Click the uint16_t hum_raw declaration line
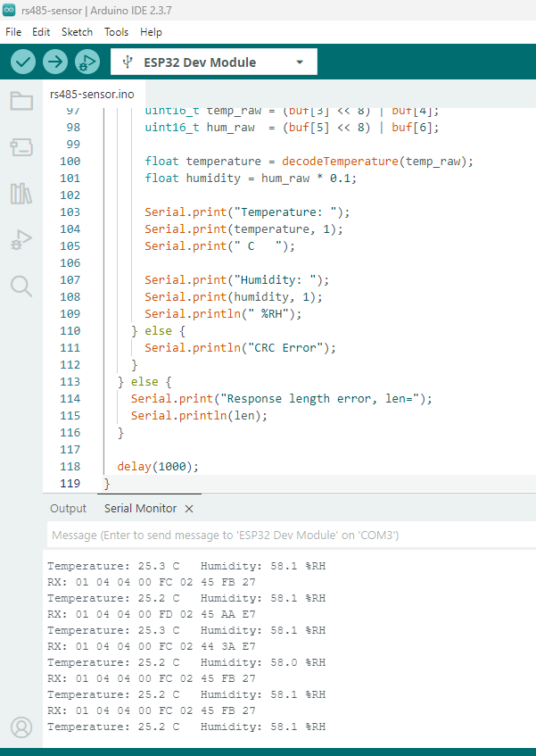536x756 pixels. tap(292, 128)
